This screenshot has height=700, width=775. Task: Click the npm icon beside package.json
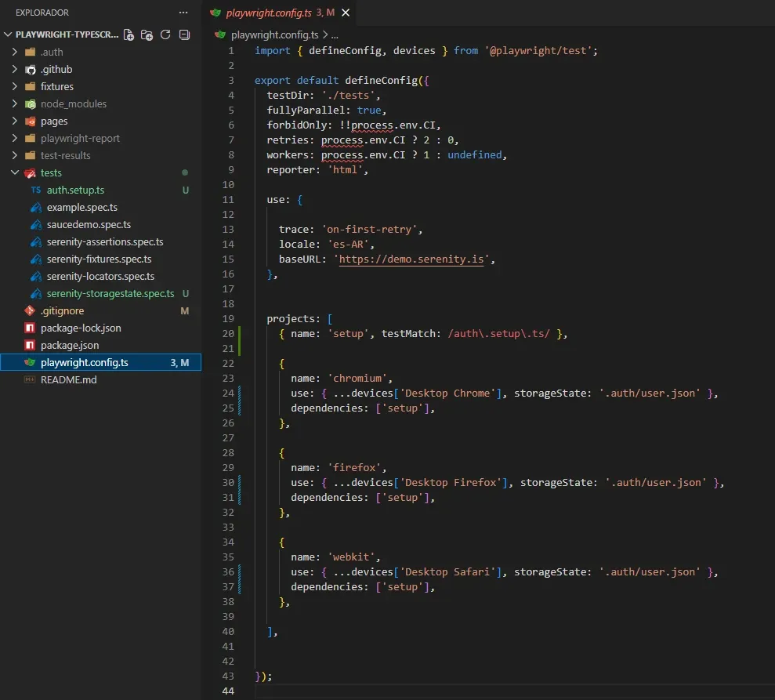point(31,345)
